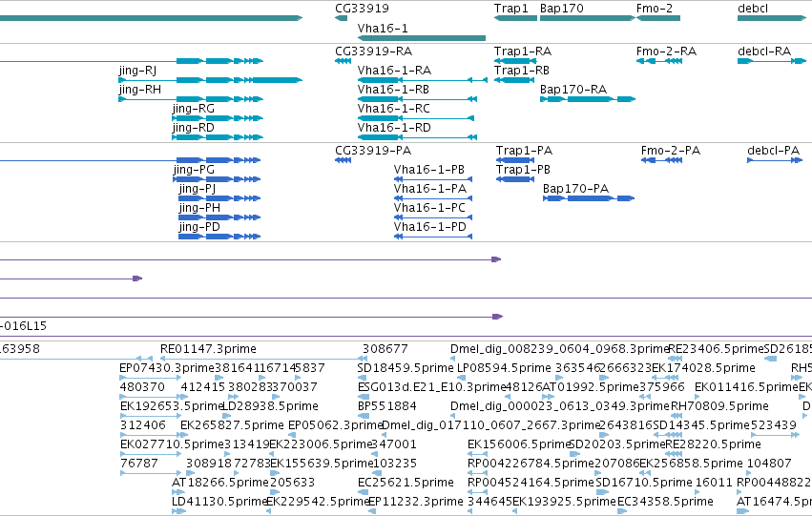This screenshot has width=812, height=516.
Task: Click the clone label ending 016L15
Action: [23, 326]
